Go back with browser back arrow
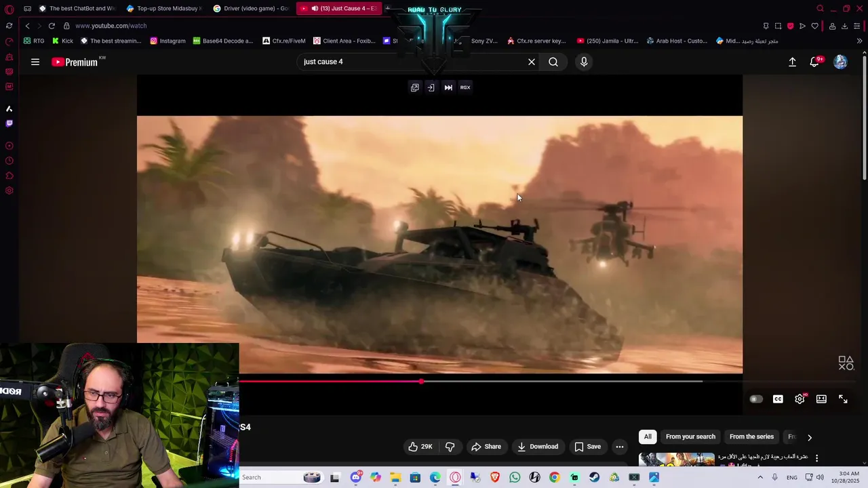Viewport: 868px width, 488px height. click(x=28, y=26)
